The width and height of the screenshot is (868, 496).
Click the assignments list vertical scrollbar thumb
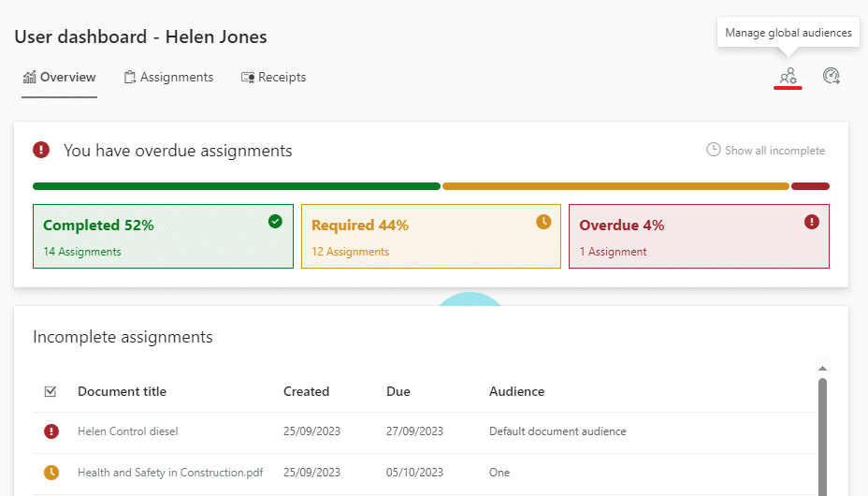(x=822, y=436)
